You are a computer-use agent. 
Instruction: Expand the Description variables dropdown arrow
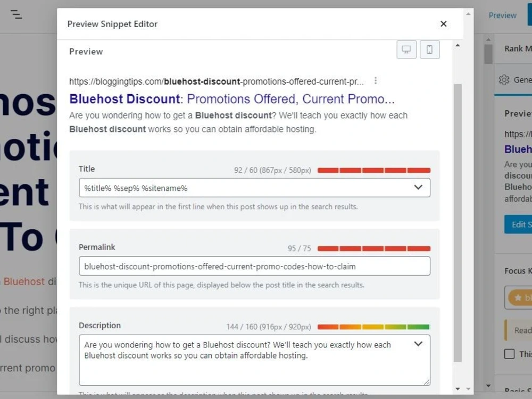418,344
